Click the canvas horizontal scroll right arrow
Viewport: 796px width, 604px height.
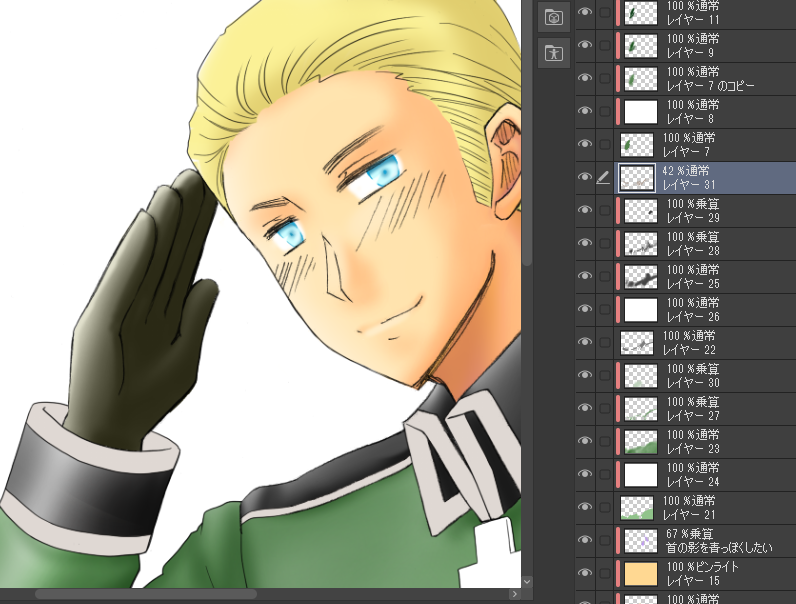pos(515,594)
